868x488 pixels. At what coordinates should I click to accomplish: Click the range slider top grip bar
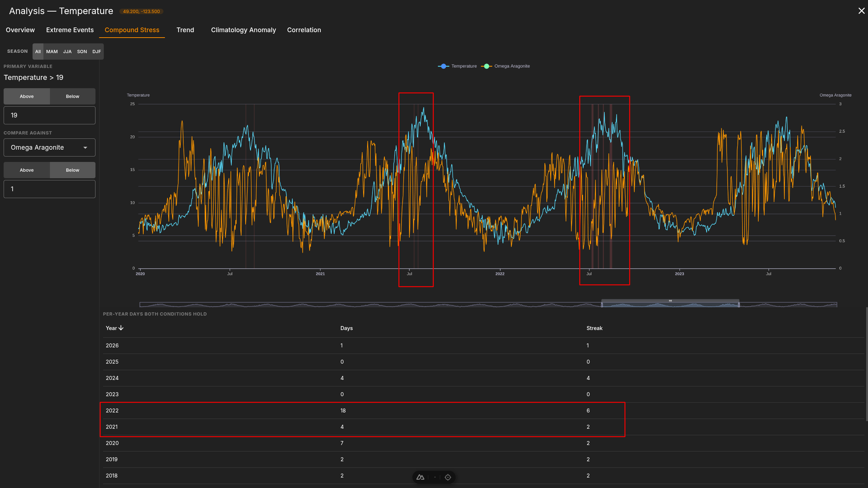670,301
